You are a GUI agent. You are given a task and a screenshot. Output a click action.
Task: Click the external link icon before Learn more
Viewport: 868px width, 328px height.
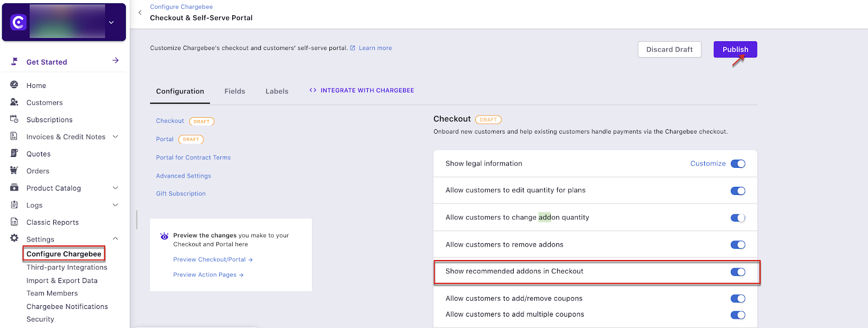tap(353, 48)
